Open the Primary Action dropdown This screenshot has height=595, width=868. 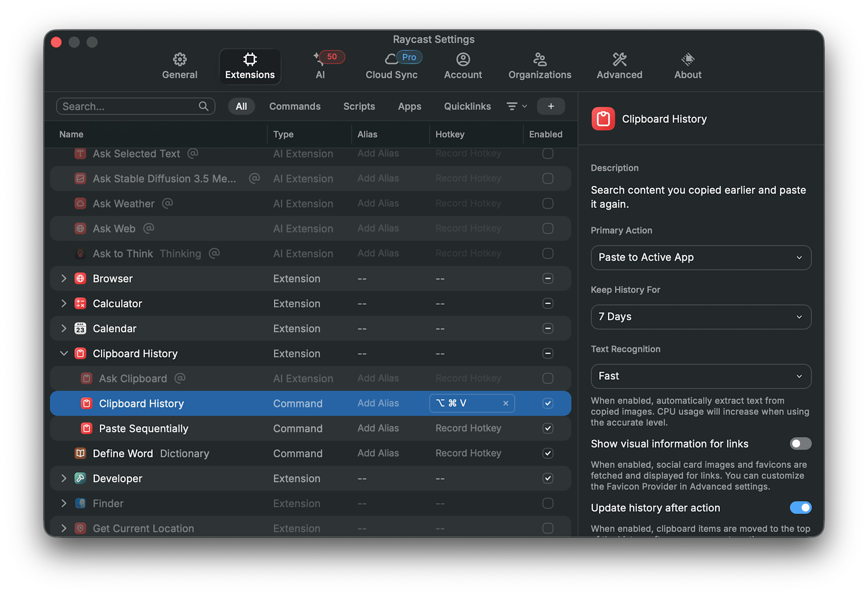(x=700, y=257)
